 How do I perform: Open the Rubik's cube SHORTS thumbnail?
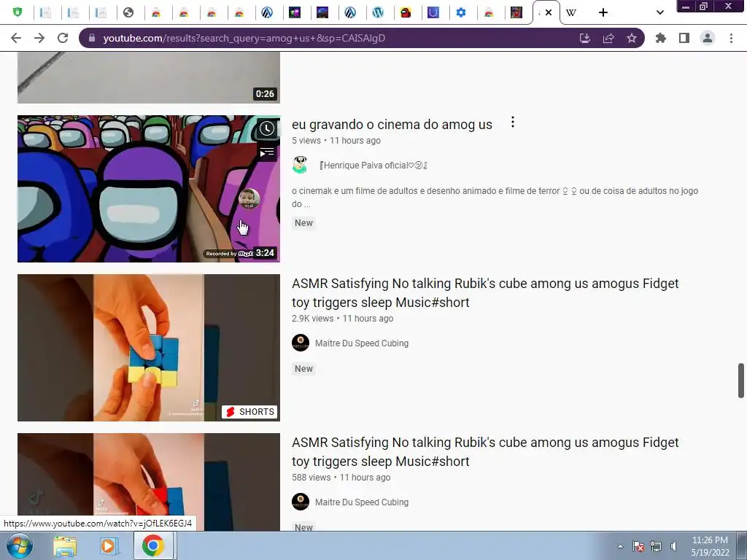(x=149, y=348)
